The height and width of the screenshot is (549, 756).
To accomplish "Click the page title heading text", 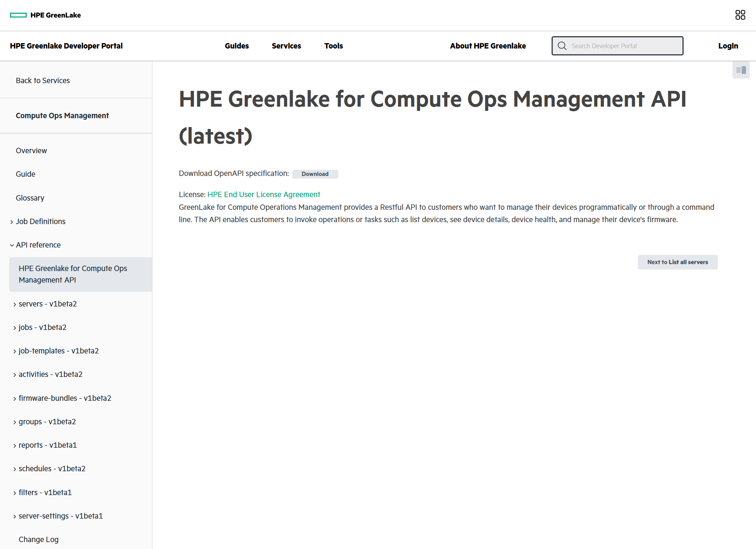I will [432, 117].
